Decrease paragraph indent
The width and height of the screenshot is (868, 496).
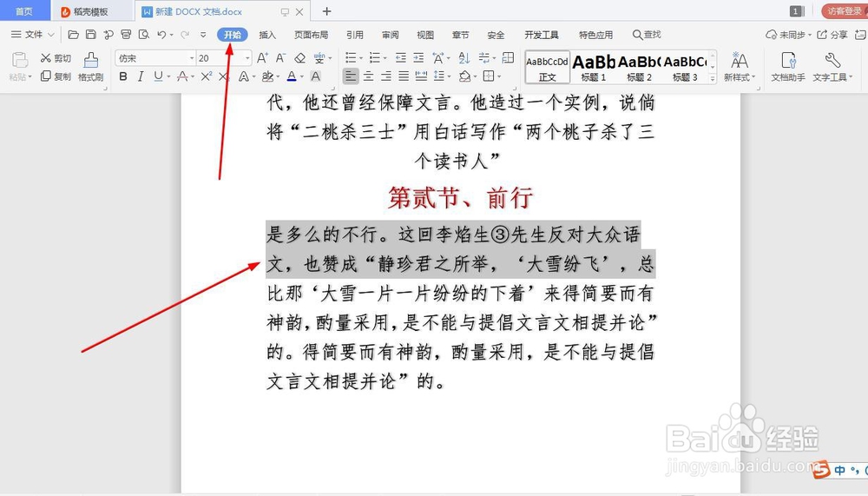point(401,57)
